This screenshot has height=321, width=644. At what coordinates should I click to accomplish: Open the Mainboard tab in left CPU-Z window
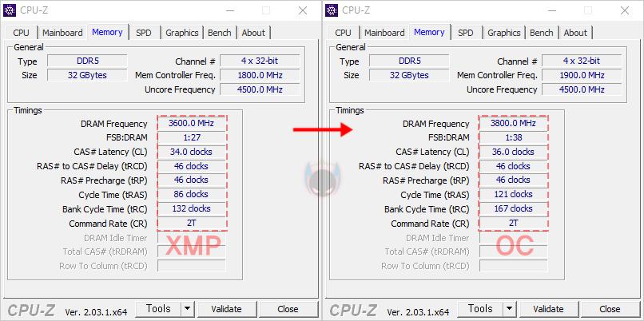62,33
